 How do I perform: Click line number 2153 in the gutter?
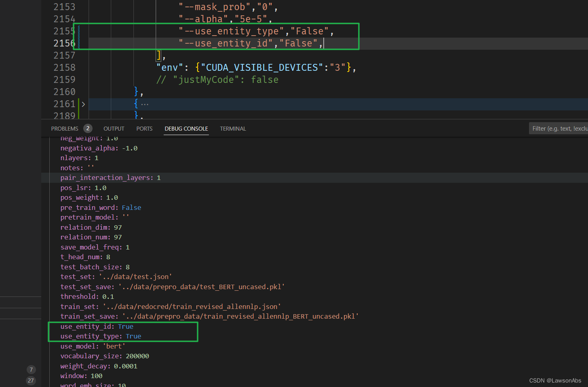[x=64, y=7]
